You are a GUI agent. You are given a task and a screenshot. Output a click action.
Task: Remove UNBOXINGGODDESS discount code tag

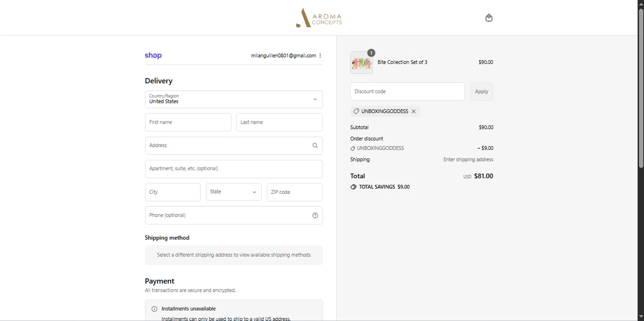tap(413, 111)
